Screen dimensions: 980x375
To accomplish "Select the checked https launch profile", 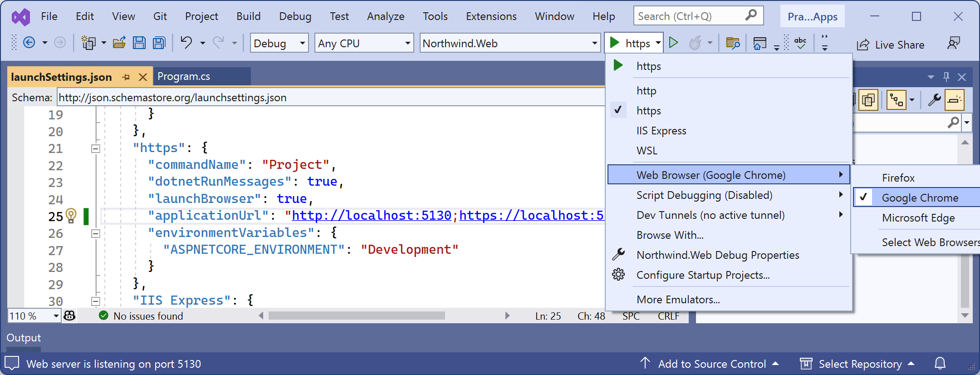I will pyautogui.click(x=729, y=110).
